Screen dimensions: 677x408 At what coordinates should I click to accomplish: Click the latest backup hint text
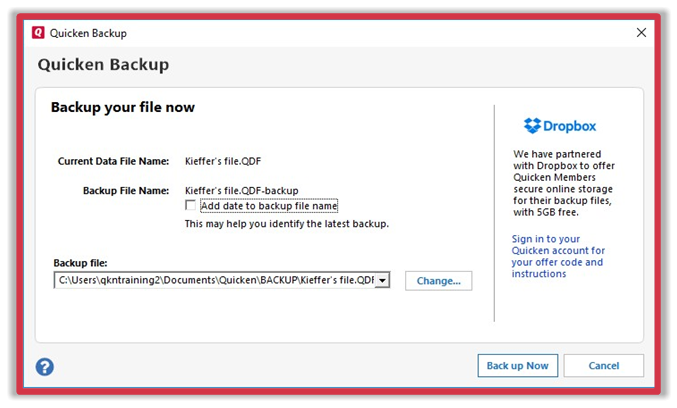[x=286, y=224]
